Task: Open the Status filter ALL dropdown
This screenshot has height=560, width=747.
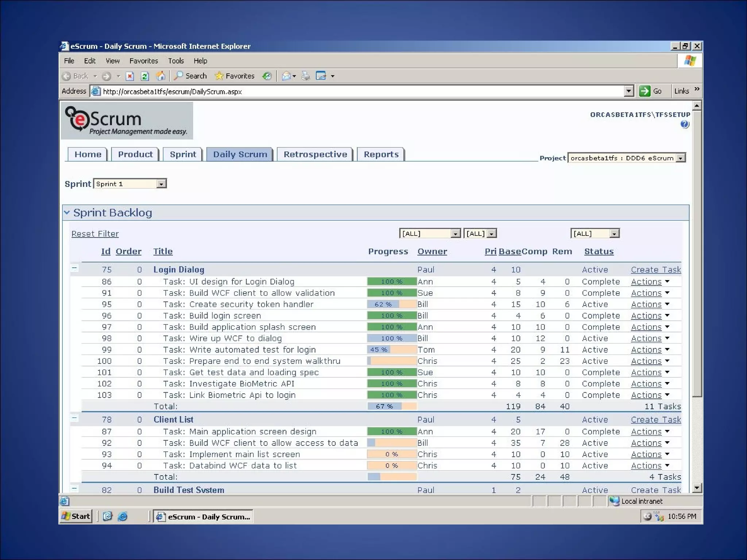Action: [614, 233]
